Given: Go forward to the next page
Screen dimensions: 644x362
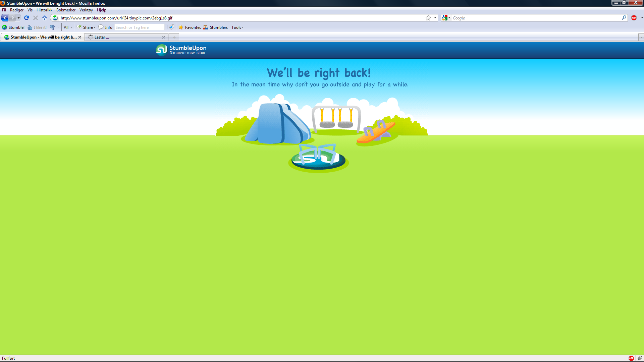Looking at the screenshot, I should pyautogui.click(x=12, y=18).
